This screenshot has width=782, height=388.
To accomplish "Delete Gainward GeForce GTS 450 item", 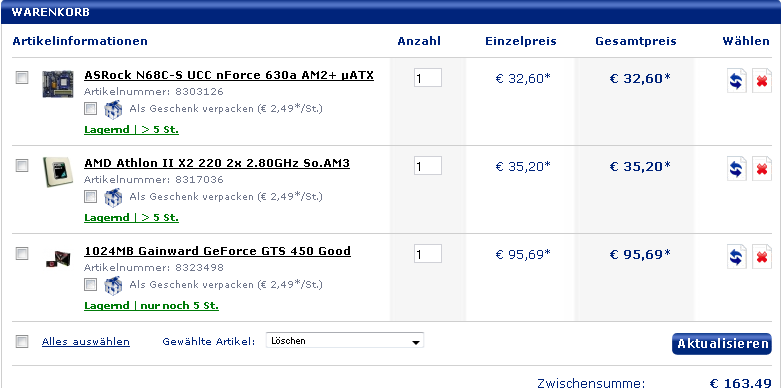I will pyautogui.click(x=762, y=257).
